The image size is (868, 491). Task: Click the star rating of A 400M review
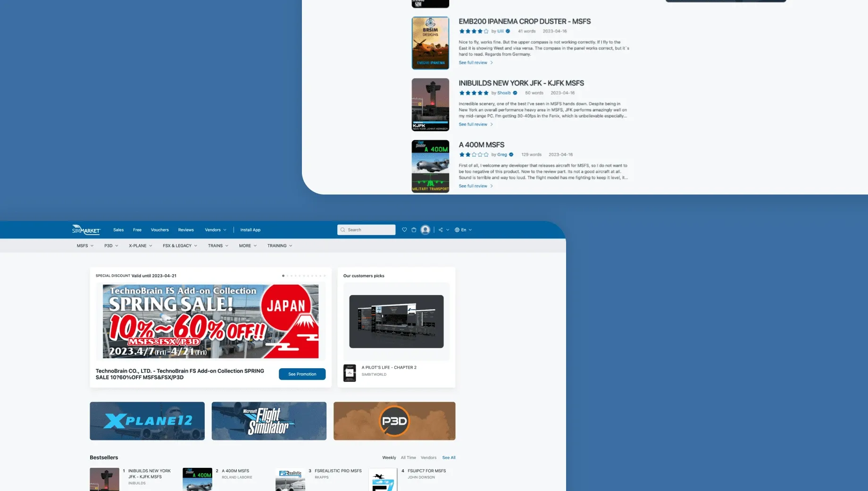[474, 154]
